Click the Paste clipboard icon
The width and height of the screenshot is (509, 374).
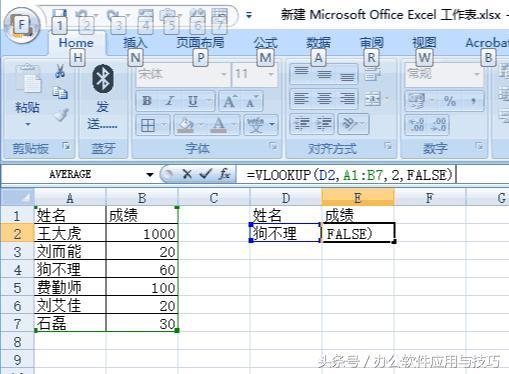[x=28, y=79]
